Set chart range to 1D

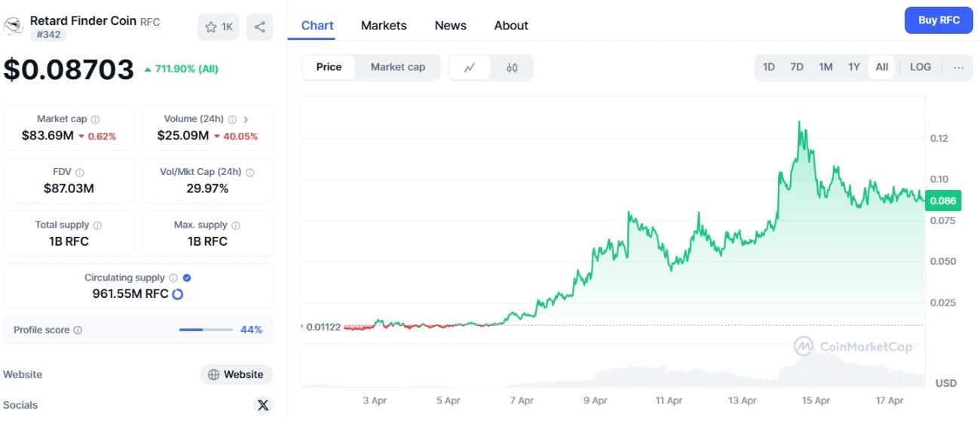coord(769,67)
